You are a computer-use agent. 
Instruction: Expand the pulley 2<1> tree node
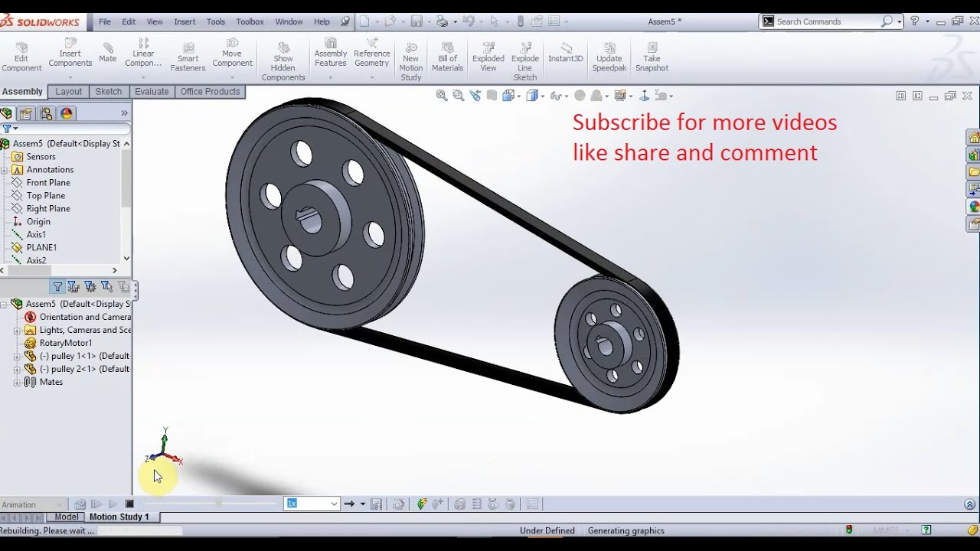pos(17,369)
